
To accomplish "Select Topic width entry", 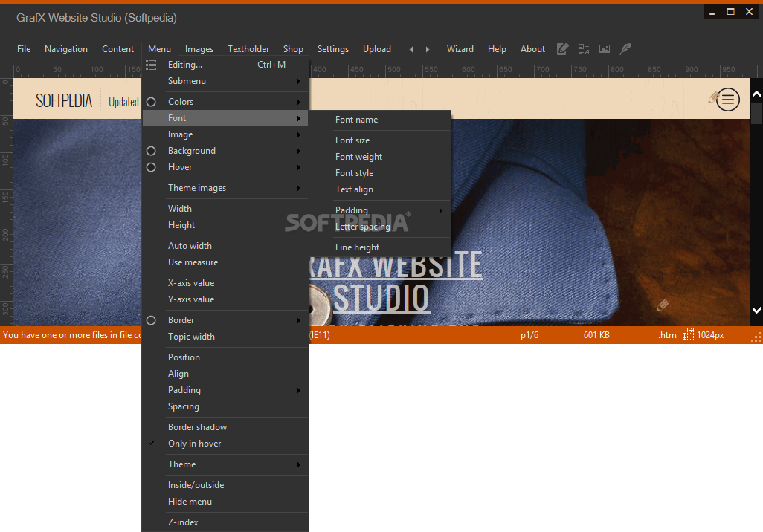I will click(226, 337).
